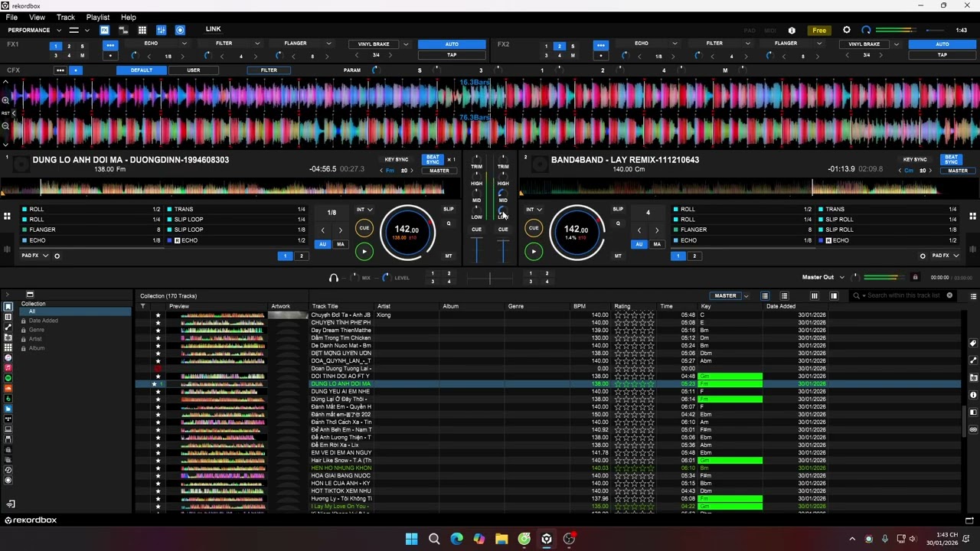Launch Microsoft Edge from taskbar
The height and width of the screenshot is (551, 980).
[456, 539]
